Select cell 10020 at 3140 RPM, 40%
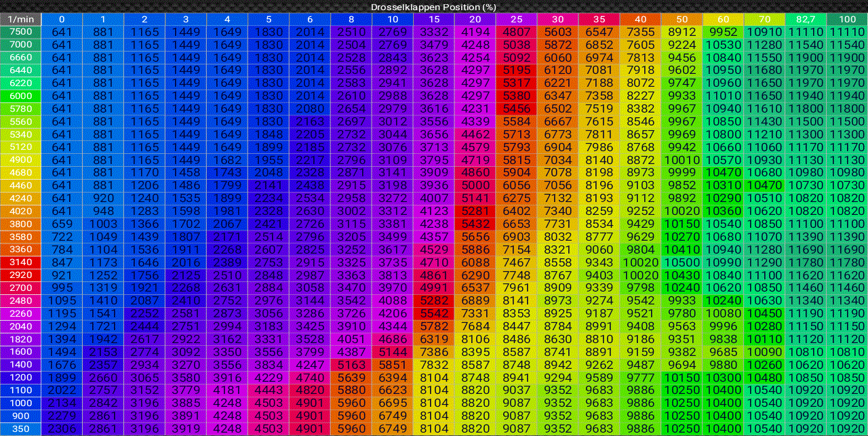Image resolution: width=868 pixels, height=436 pixels. click(641, 262)
